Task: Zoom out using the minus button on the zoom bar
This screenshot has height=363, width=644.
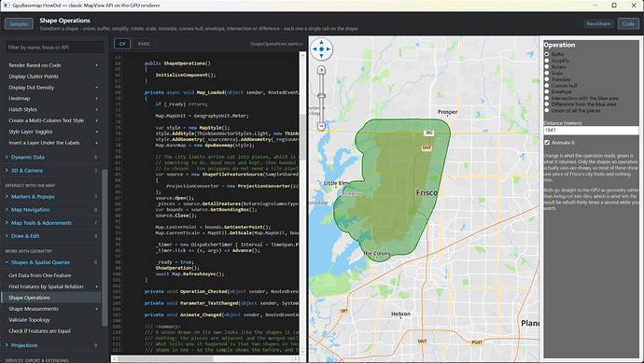Action: tap(321, 126)
